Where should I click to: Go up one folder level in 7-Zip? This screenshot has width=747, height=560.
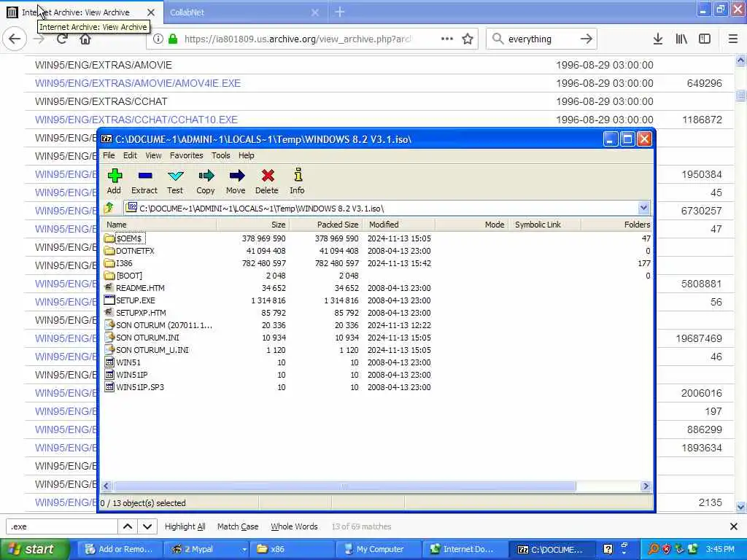[109, 208]
